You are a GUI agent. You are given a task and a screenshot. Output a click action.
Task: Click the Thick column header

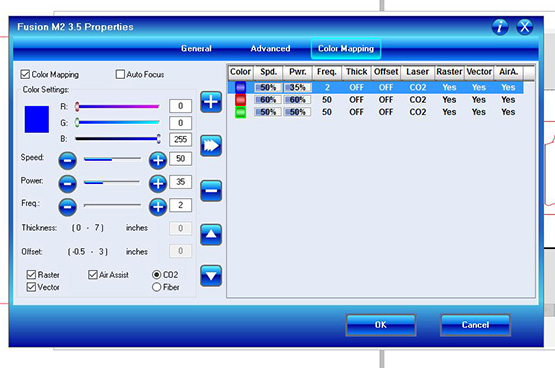pyautogui.click(x=356, y=72)
